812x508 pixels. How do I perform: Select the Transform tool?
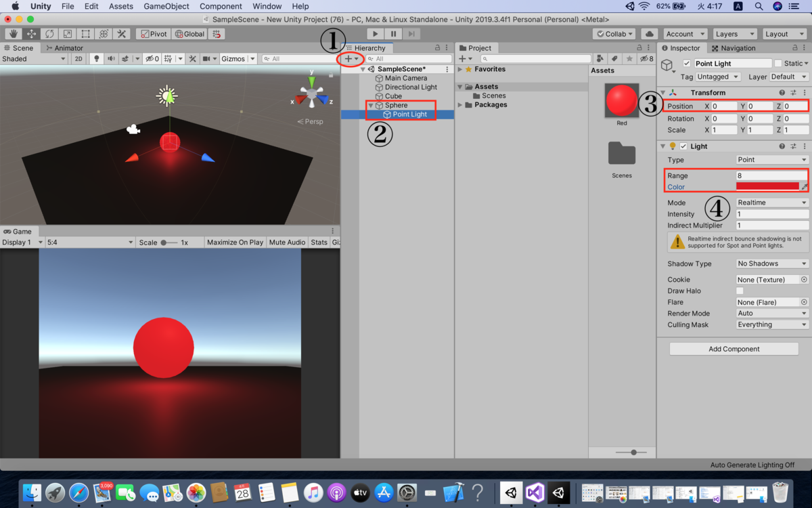[x=104, y=34]
